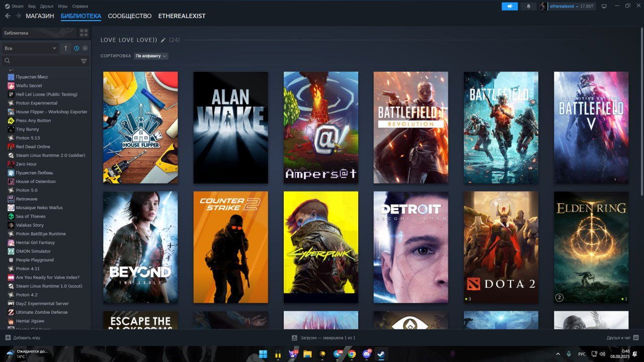Image resolution: width=644 pixels, height=362 pixels.
Task: Open Google Chrome from the taskbar
Action: coord(352,354)
